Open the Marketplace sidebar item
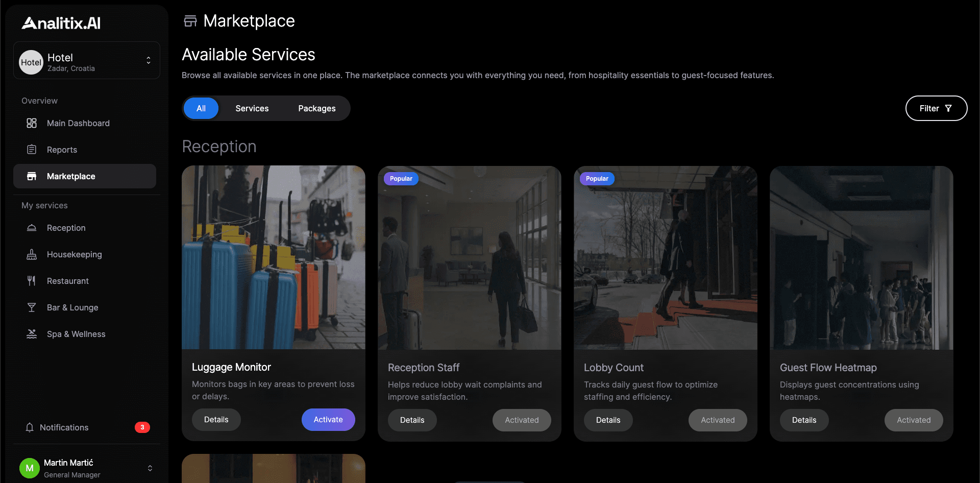980x483 pixels. pos(85,176)
